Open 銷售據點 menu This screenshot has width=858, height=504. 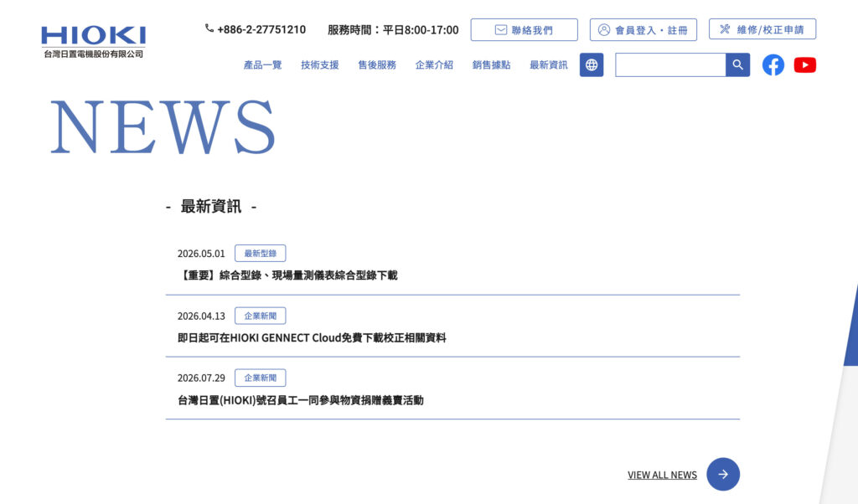(491, 65)
